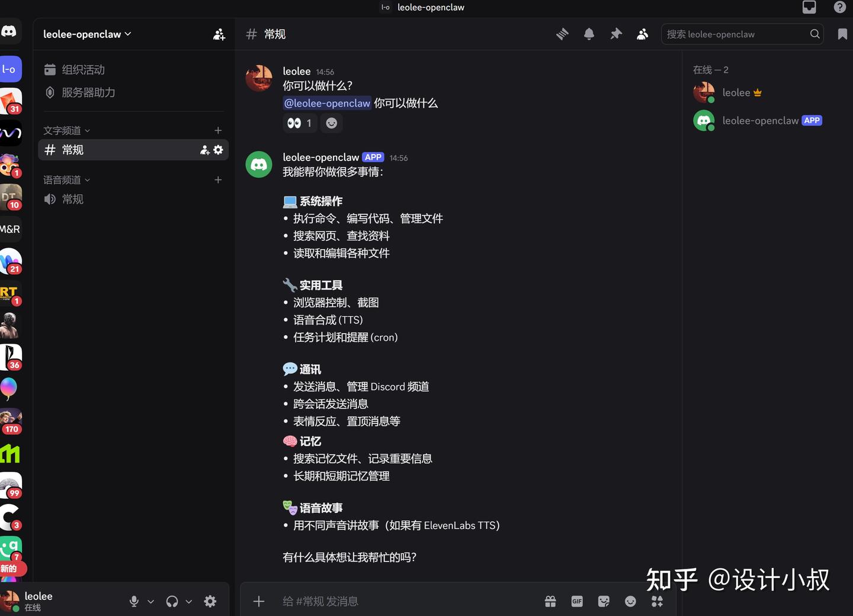
Task: Open emoji picker in message bar
Action: (630, 601)
